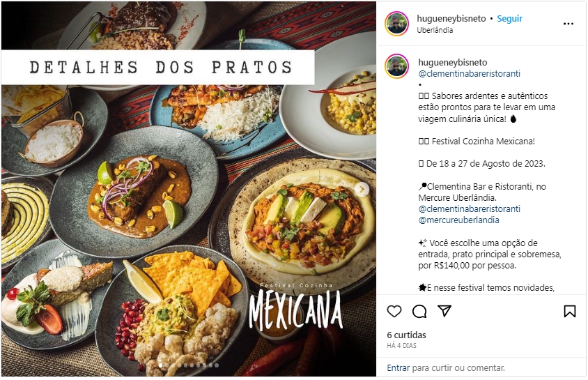This screenshot has width=588, height=380.
Task: Click the Mexican food post image
Action: coord(189,189)
